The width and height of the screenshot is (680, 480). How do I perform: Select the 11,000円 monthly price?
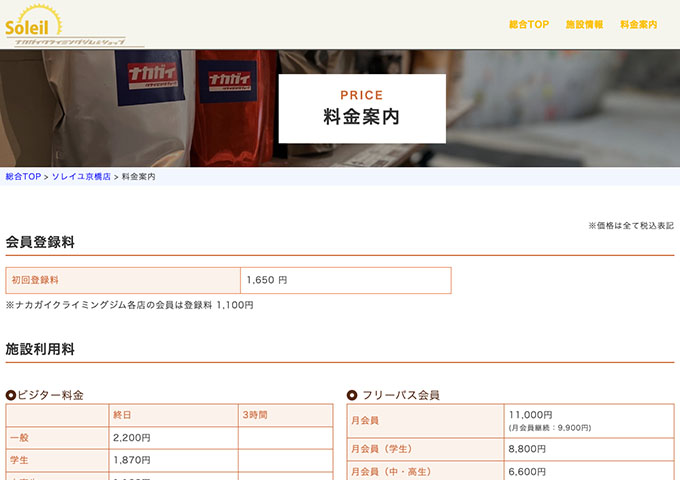(530, 415)
